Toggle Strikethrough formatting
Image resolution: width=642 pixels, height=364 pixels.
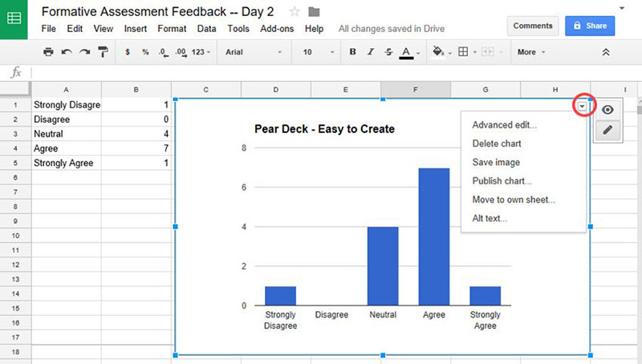coord(388,52)
